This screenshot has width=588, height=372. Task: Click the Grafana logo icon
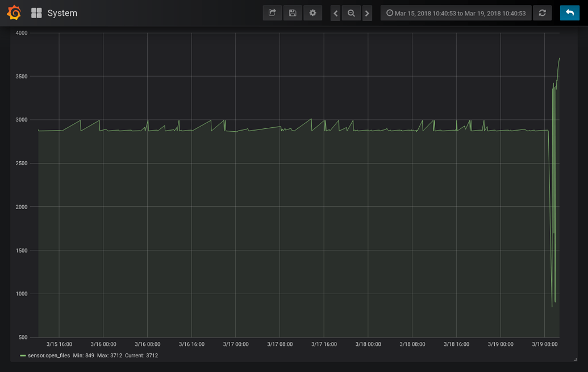(x=14, y=12)
